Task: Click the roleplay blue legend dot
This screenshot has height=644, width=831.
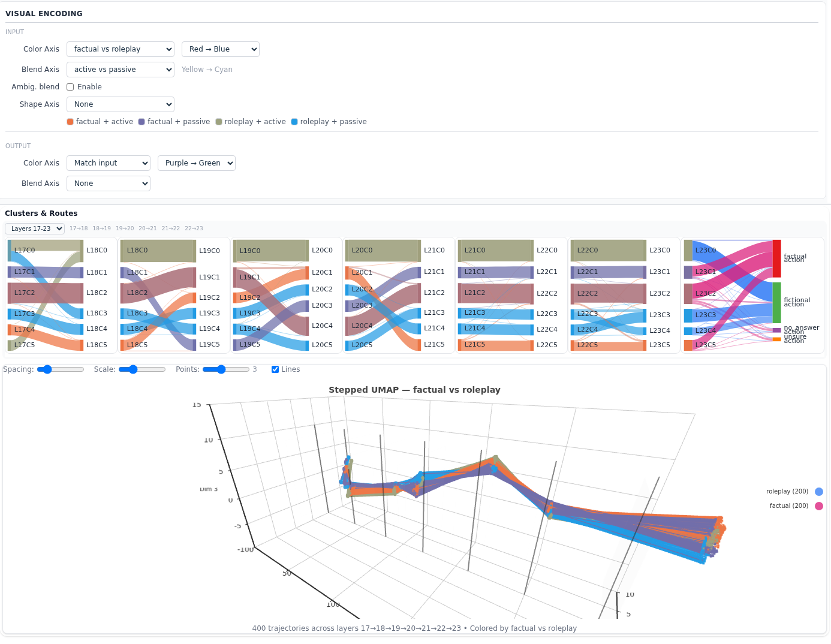Action: coord(818,492)
